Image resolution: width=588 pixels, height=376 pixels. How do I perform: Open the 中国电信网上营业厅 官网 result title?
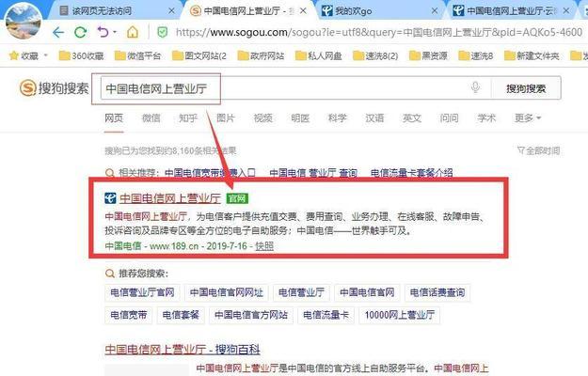point(170,198)
